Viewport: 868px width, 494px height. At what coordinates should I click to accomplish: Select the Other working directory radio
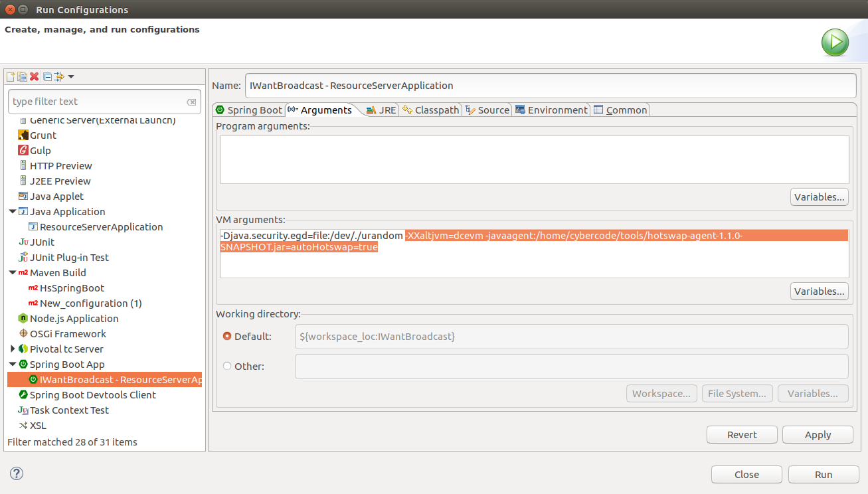point(227,366)
